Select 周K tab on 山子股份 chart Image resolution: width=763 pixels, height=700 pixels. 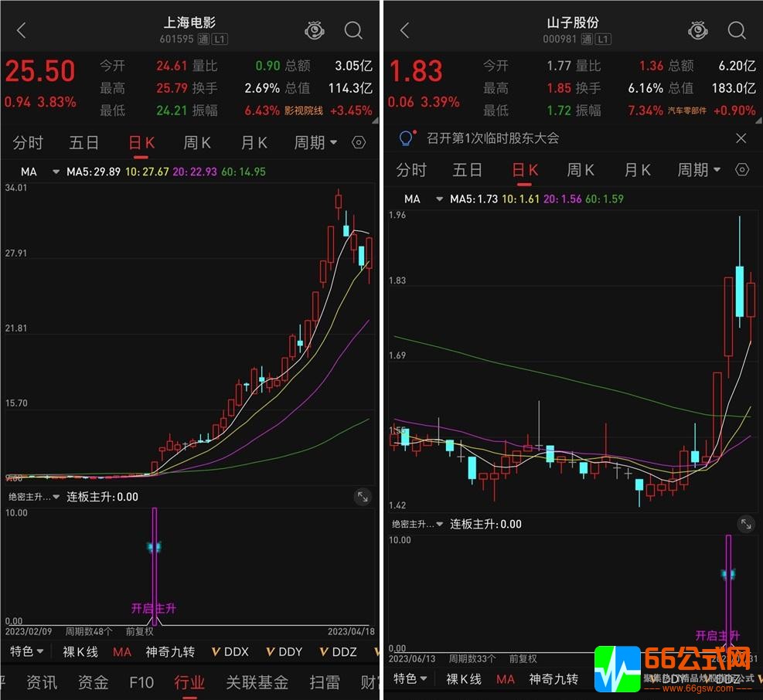click(581, 170)
